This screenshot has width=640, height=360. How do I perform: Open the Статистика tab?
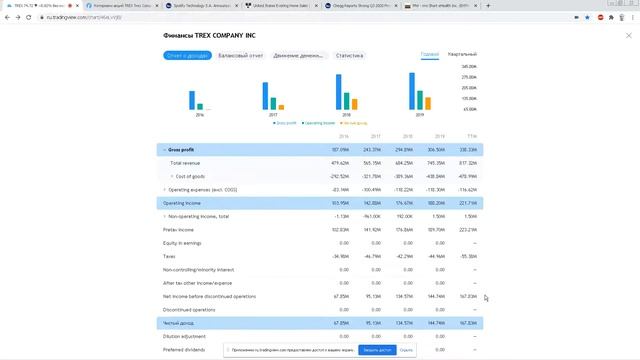(349, 56)
